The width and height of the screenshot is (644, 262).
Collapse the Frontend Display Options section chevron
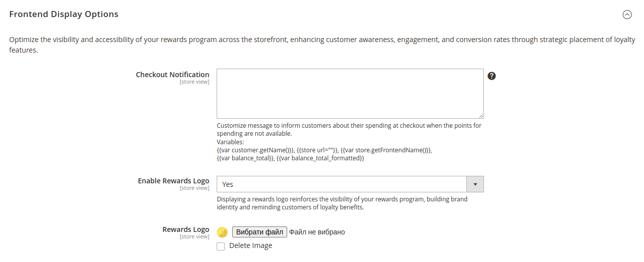(627, 15)
